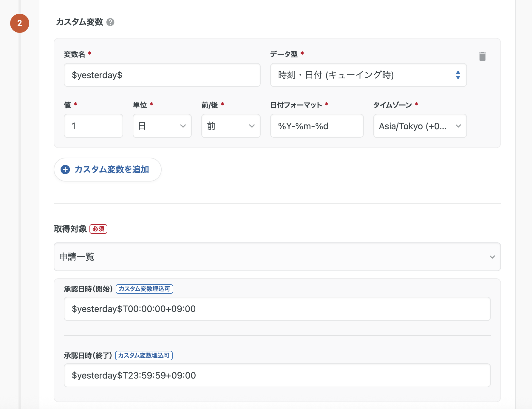Image resolution: width=532 pixels, height=409 pixels.
Task: Click the カスタム変数埋込可 badge beside 承認日時(終了)
Action: pos(144,356)
